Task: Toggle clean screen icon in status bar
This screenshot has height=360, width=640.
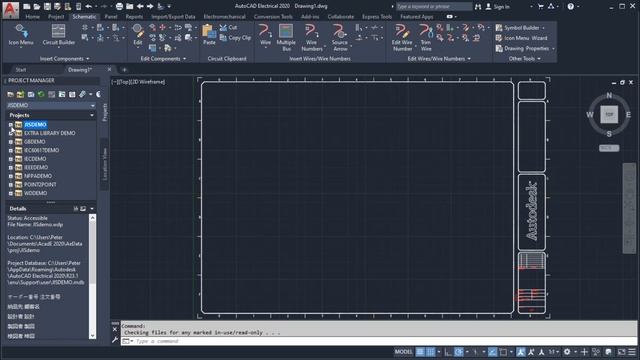Action: 622,351
